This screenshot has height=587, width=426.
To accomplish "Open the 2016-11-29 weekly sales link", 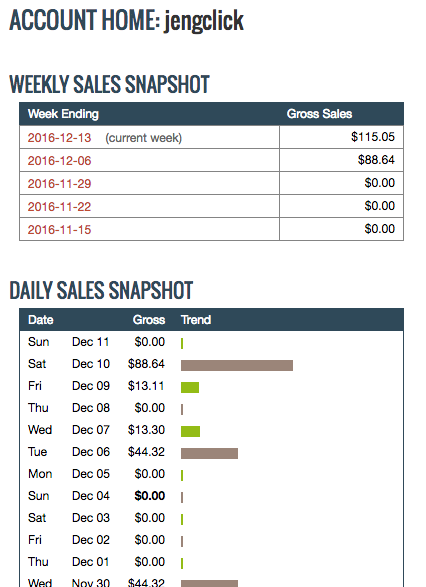I will point(59,183).
